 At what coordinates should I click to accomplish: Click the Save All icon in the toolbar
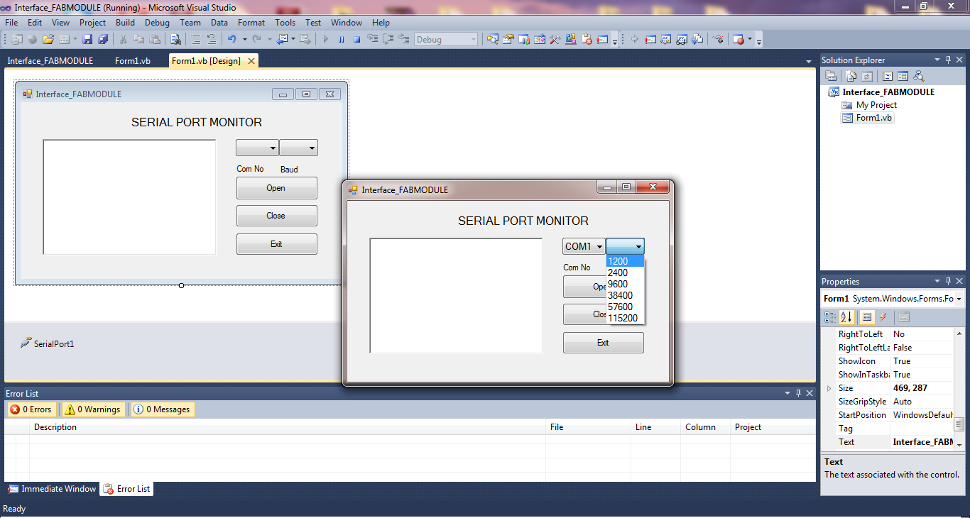[103, 40]
